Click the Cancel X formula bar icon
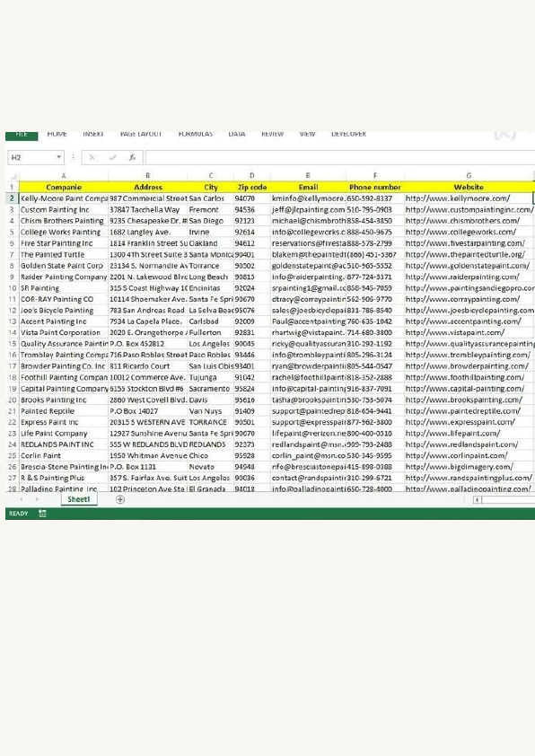Image resolution: width=535 pixels, height=756 pixels. tap(92, 158)
